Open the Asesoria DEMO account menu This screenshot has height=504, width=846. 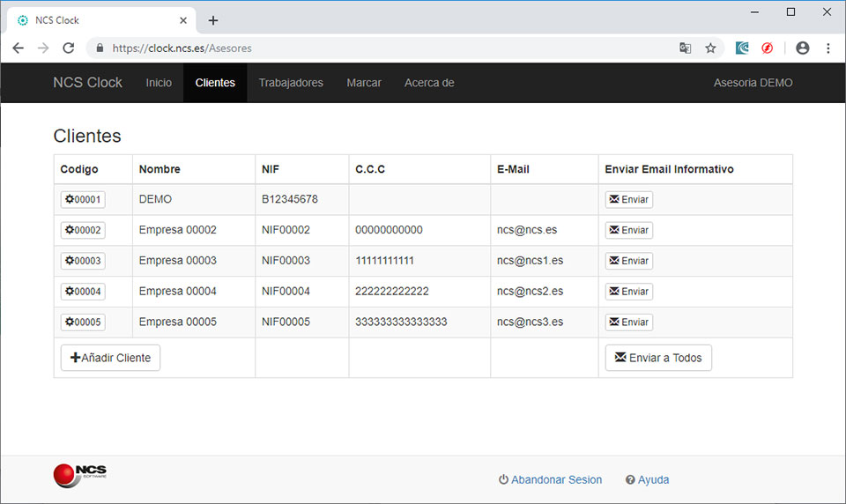[753, 83]
